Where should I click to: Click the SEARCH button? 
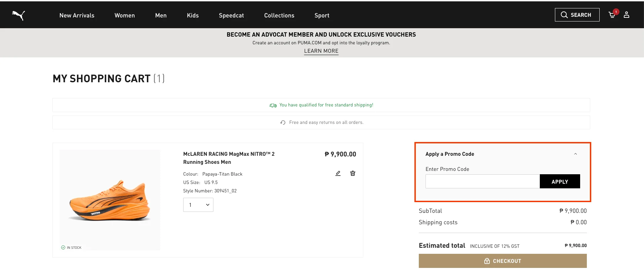(577, 15)
